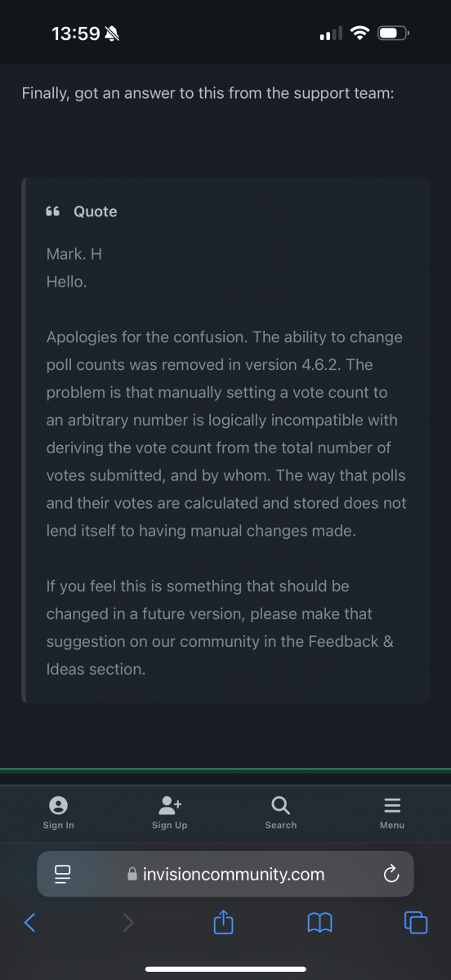Open the hamburger Menu icon

pos(392,806)
